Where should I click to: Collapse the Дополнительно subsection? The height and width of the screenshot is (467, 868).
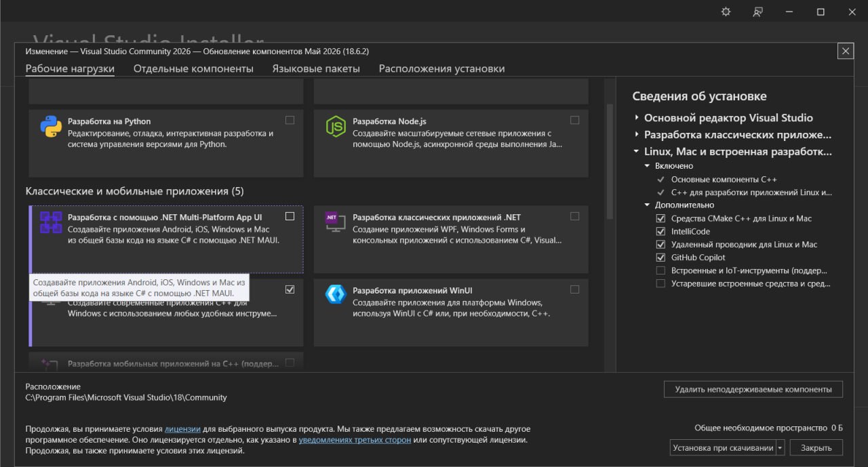tap(648, 205)
